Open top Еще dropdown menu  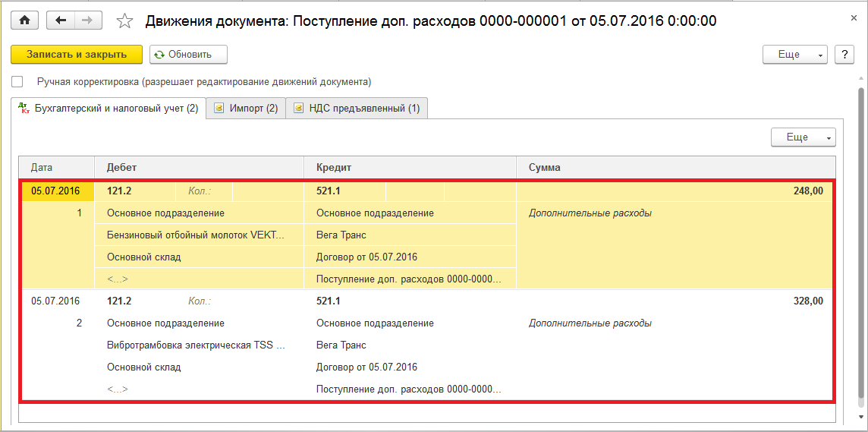pyautogui.click(x=794, y=55)
